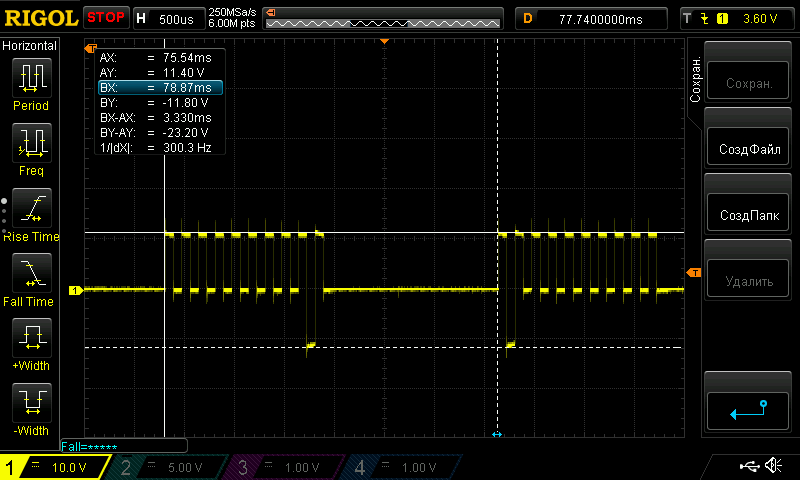Viewport: 800px width, 480px height.
Task: Click the 1/|dX| 300.3 Hz readout
Action: point(156,148)
